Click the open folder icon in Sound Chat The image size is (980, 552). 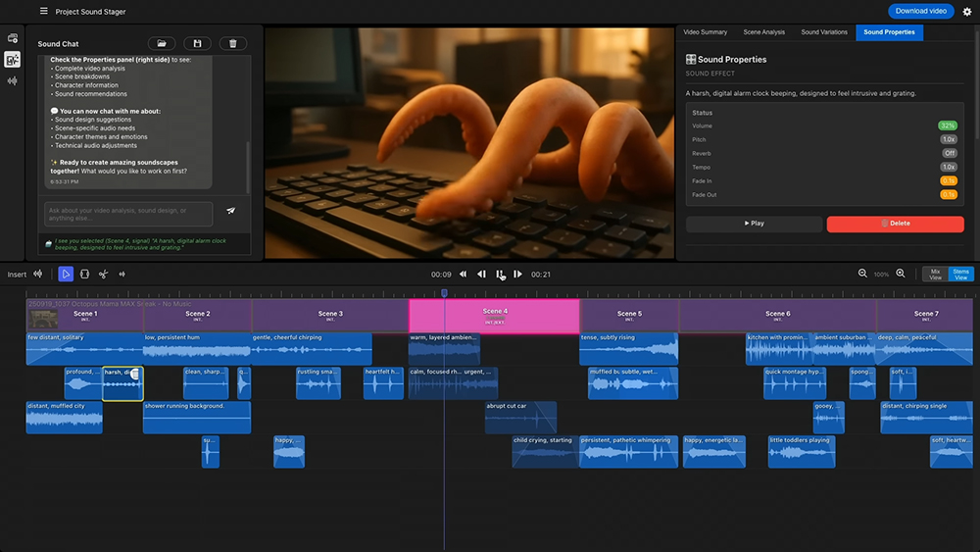coord(162,43)
